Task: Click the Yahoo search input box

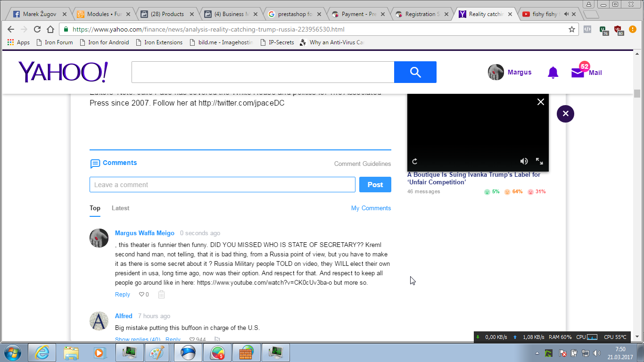Action: (x=263, y=72)
